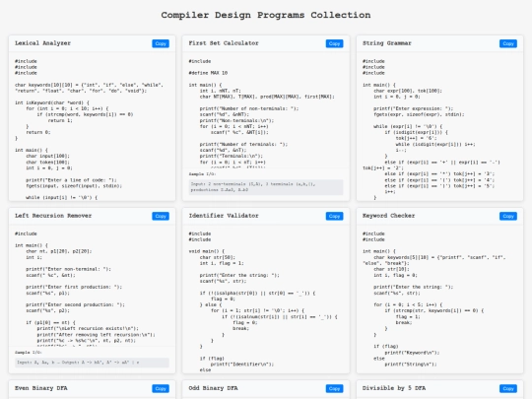Click 'printf("Number of non-terminals: ");' line
Image resolution: width=532 pixels, height=399 pixels.
pyautogui.click(x=249, y=108)
